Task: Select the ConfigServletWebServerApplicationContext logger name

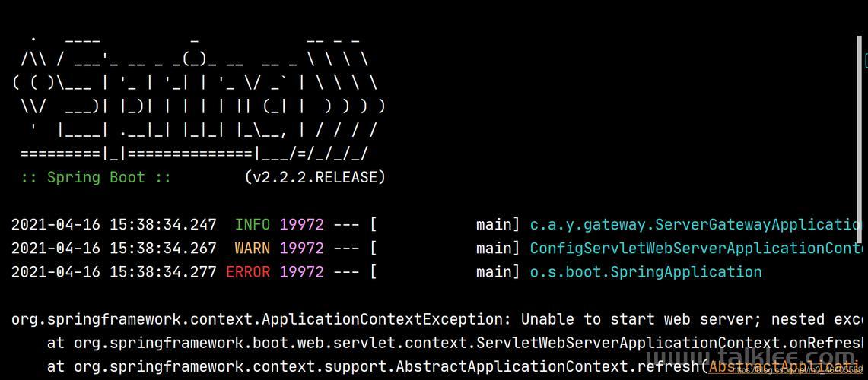Action: tap(694, 249)
